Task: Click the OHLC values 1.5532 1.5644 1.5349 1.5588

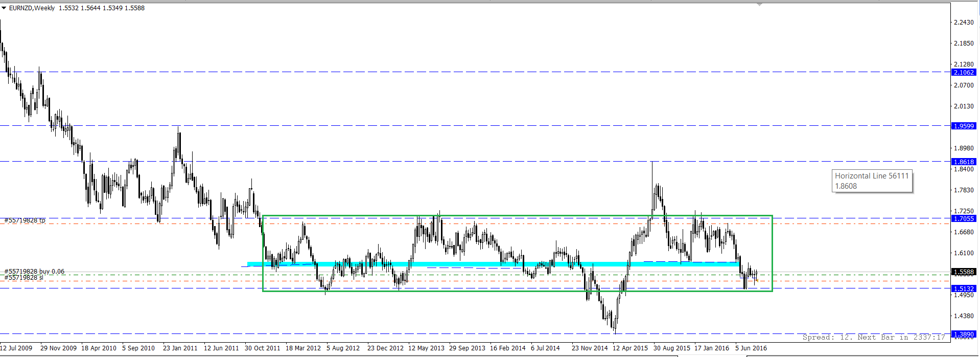Action: tap(102, 8)
